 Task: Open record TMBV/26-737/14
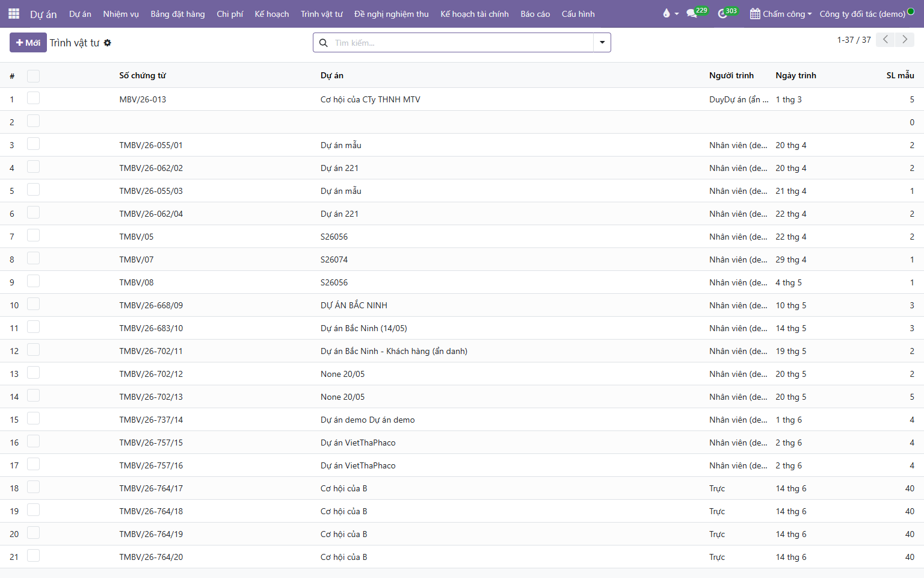pos(151,420)
